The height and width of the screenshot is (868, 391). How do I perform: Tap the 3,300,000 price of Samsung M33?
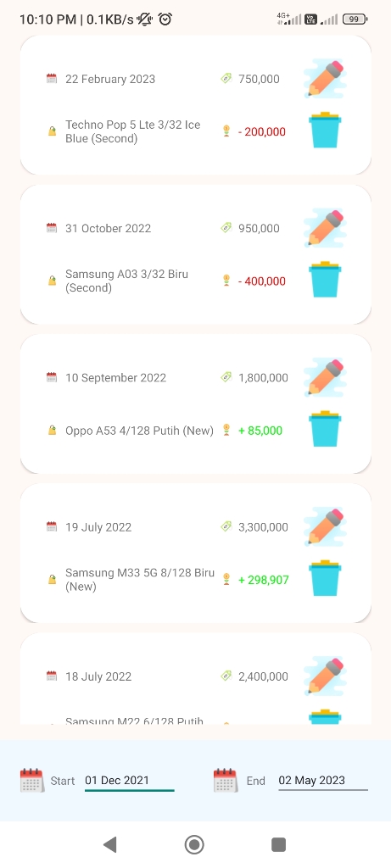click(263, 527)
